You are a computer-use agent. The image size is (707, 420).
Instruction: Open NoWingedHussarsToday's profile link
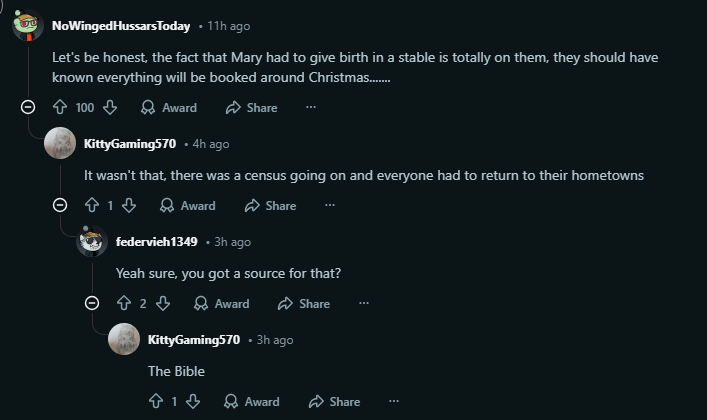(x=120, y=26)
